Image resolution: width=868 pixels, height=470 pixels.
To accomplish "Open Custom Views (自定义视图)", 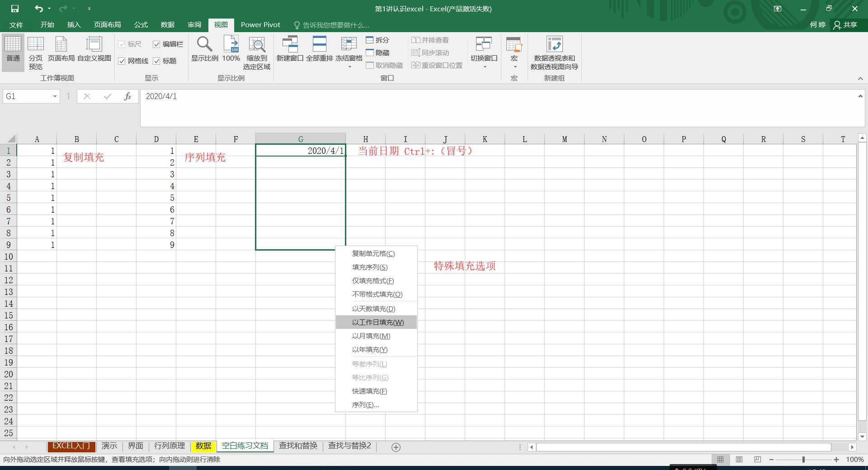I will (x=94, y=49).
